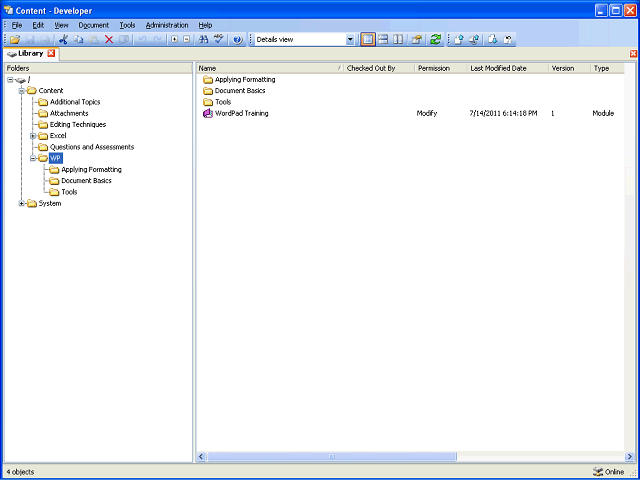This screenshot has height=480, width=640.
Task: Select the highlighted single-pane layout icon
Action: tap(368, 40)
